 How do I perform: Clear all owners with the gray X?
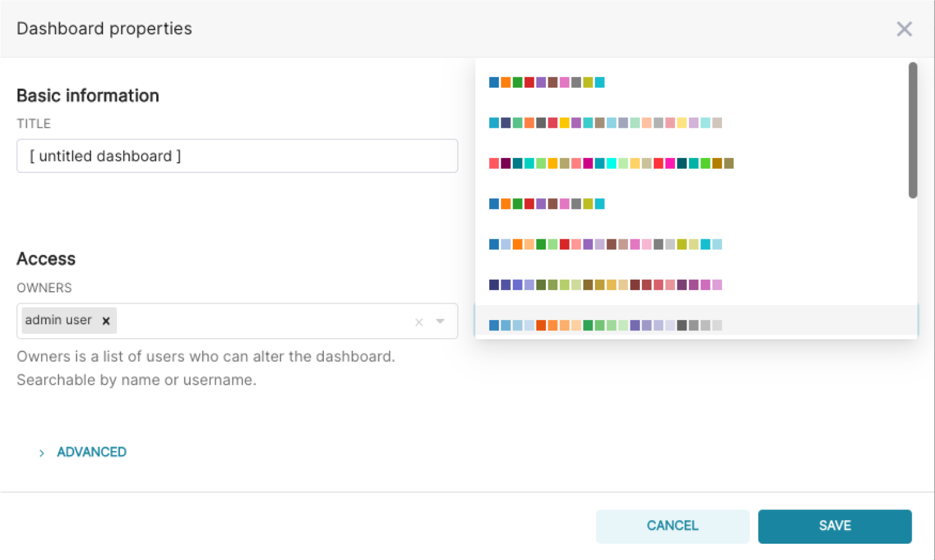pyautogui.click(x=419, y=322)
